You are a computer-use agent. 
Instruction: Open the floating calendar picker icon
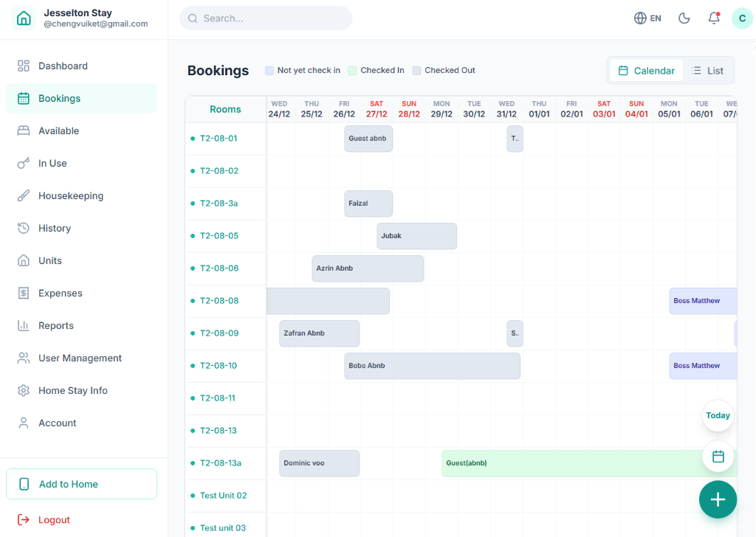pyautogui.click(x=718, y=457)
